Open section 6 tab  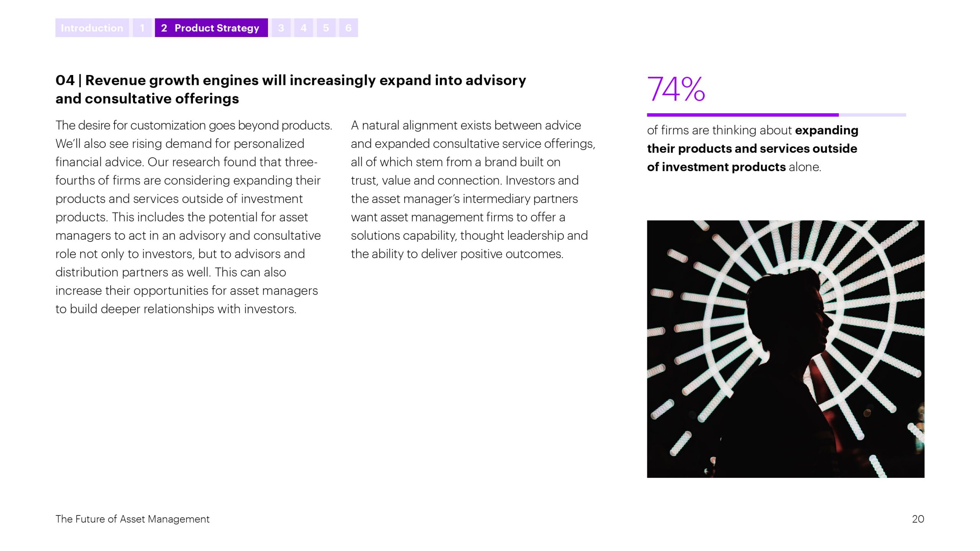[x=348, y=28]
